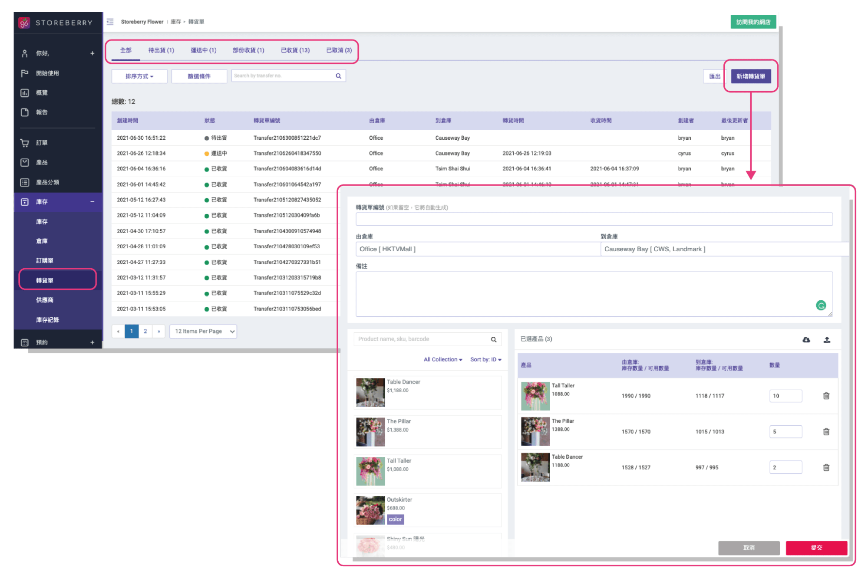Click the 庫存 breadcrumb link
Screen dimensions: 868x588
point(175,22)
